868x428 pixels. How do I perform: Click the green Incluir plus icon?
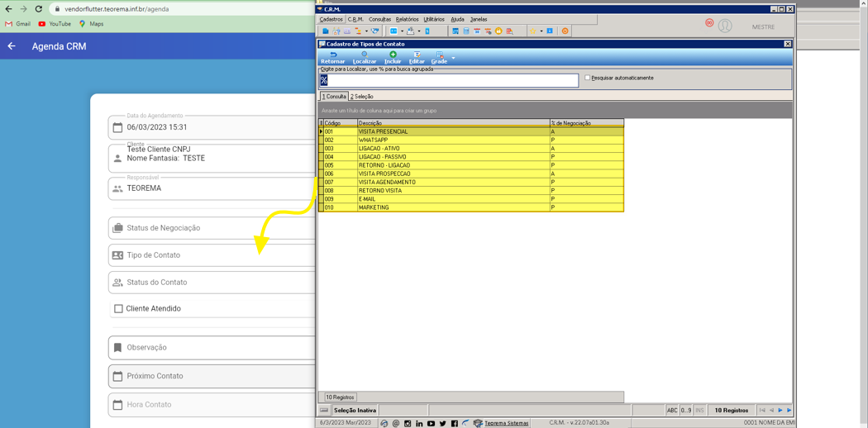[393, 55]
